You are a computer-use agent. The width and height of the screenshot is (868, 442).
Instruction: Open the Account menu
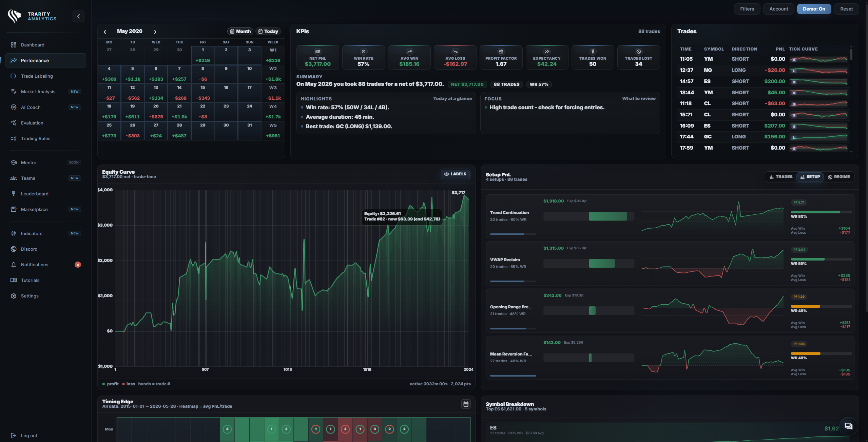tap(778, 9)
